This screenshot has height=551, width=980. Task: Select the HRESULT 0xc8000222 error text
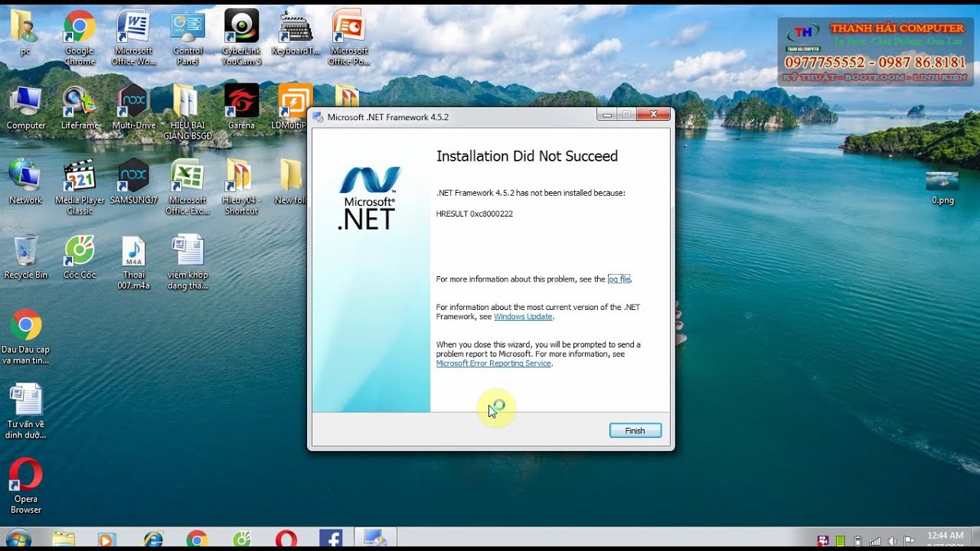click(475, 214)
